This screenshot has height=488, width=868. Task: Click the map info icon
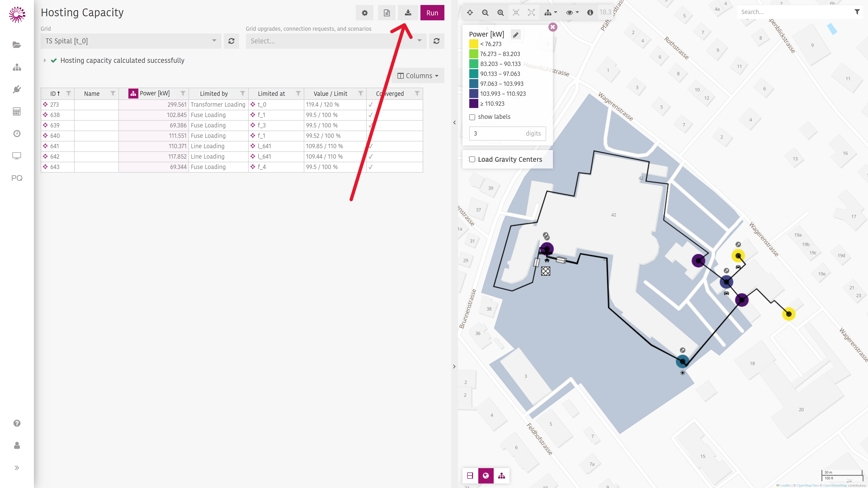coord(590,12)
